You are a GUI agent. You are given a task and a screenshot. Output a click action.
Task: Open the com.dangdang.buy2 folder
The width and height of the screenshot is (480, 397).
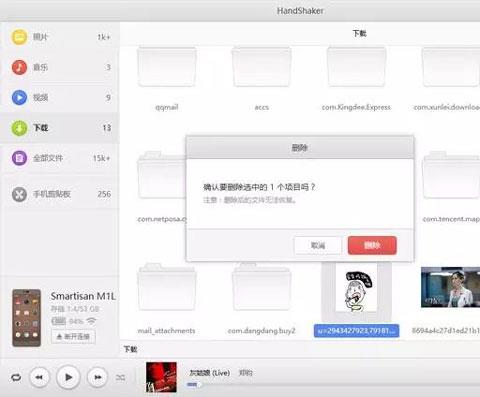coord(262,287)
